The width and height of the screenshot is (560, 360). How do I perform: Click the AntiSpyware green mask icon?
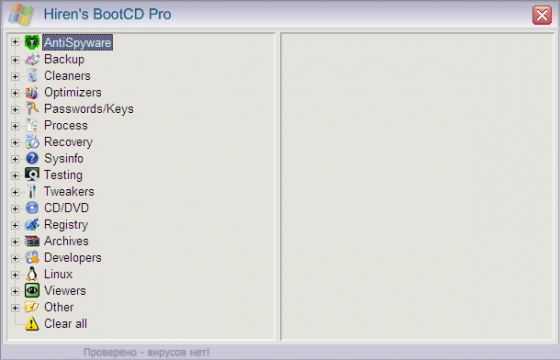coord(32,42)
